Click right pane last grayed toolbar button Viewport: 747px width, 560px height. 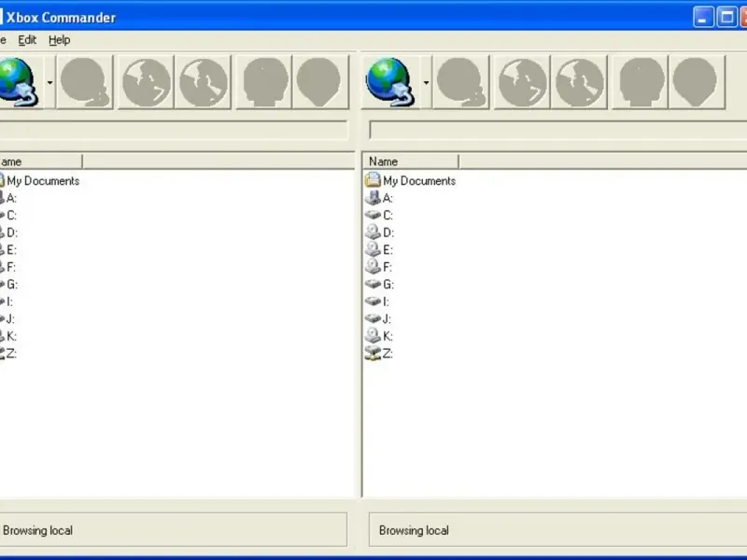pyautogui.click(x=697, y=82)
